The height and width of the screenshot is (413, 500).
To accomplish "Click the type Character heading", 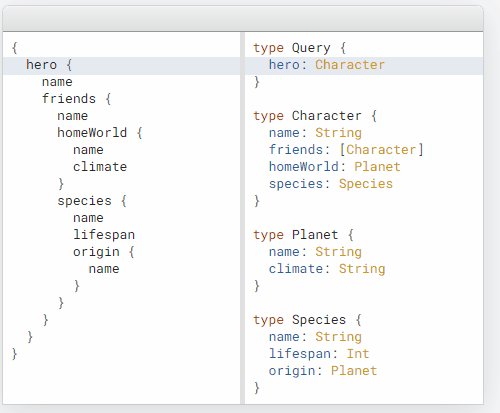I will (x=307, y=116).
